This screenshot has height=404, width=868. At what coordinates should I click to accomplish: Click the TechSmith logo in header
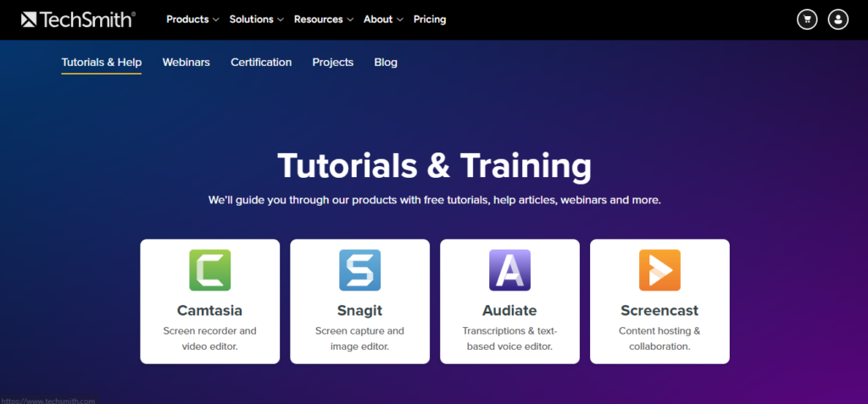coord(77,19)
